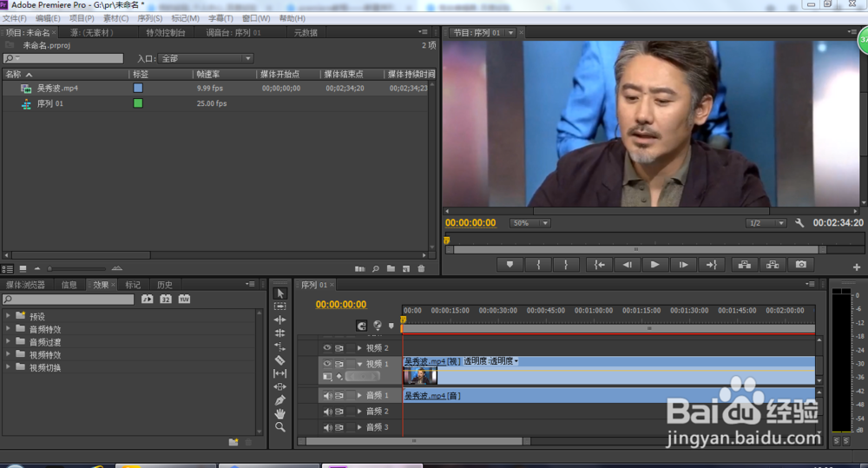
Task: Click the Extract button in program monitor
Action: point(773,265)
